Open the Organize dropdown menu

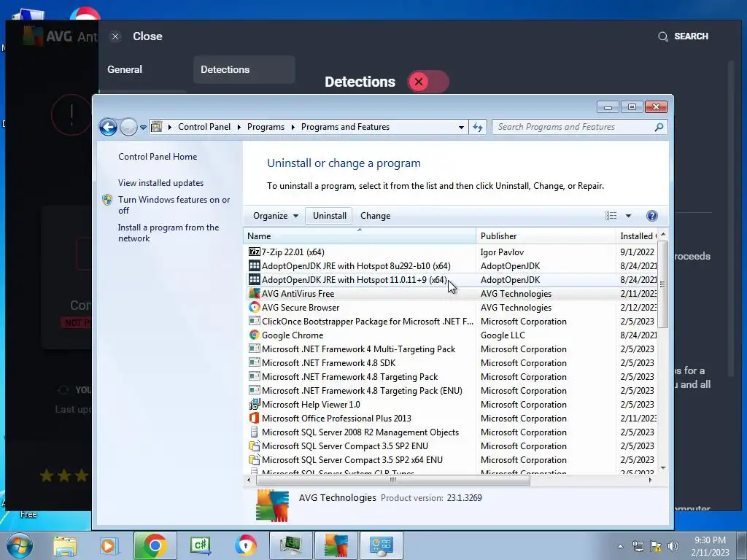(x=276, y=216)
